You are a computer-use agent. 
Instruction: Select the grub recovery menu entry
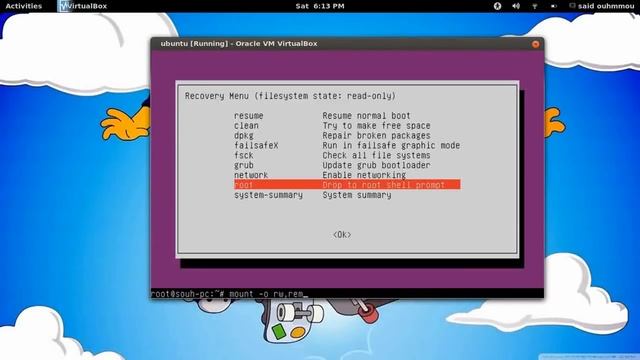pyautogui.click(x=244, y=165)
